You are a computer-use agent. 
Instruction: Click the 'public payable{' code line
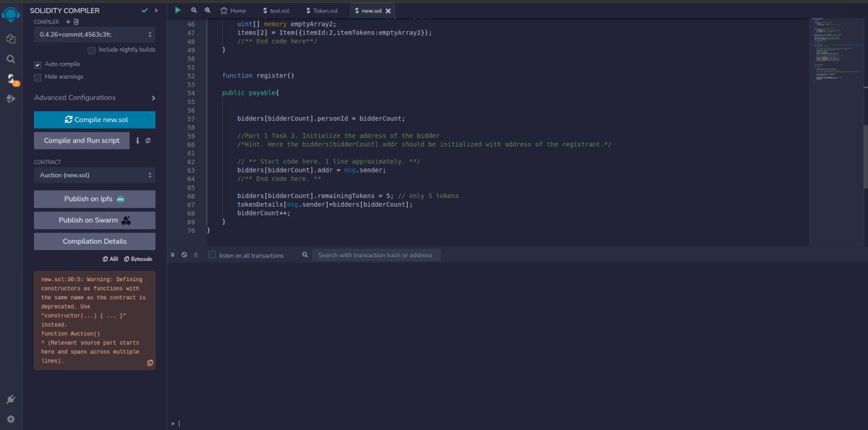pos(250,93)
